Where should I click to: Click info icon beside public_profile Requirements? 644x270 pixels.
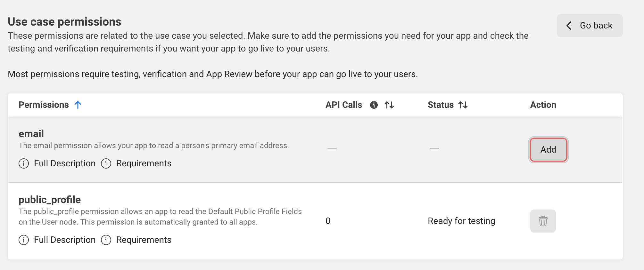point(106,240)
